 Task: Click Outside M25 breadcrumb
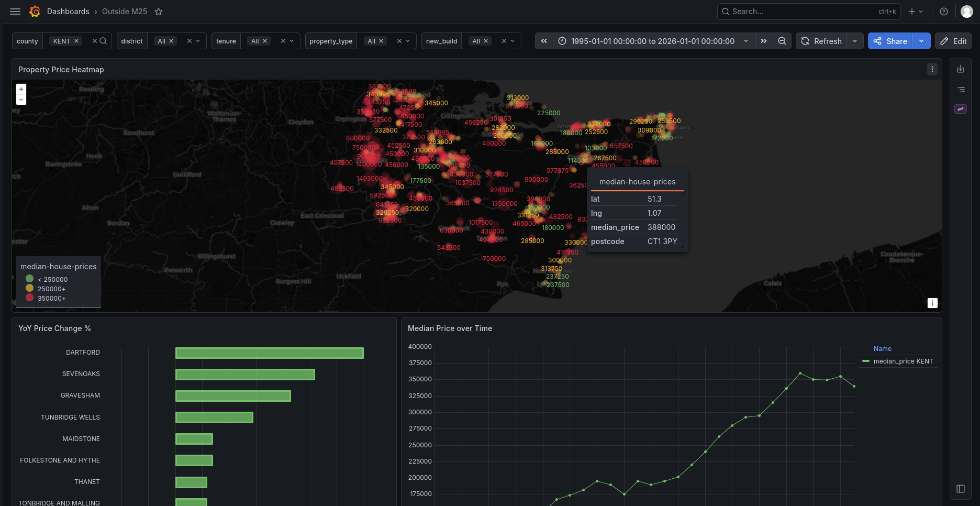[125, 12]
